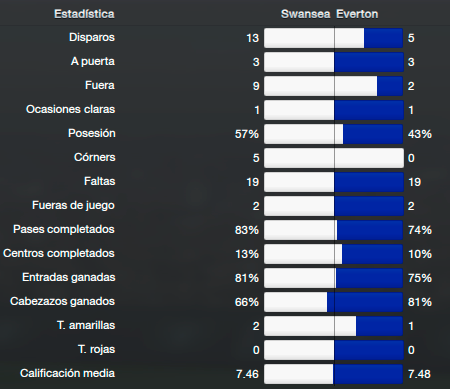450x389 pixels.
Task: Select the Swansea team header
Action: click(x=305, y=14)
